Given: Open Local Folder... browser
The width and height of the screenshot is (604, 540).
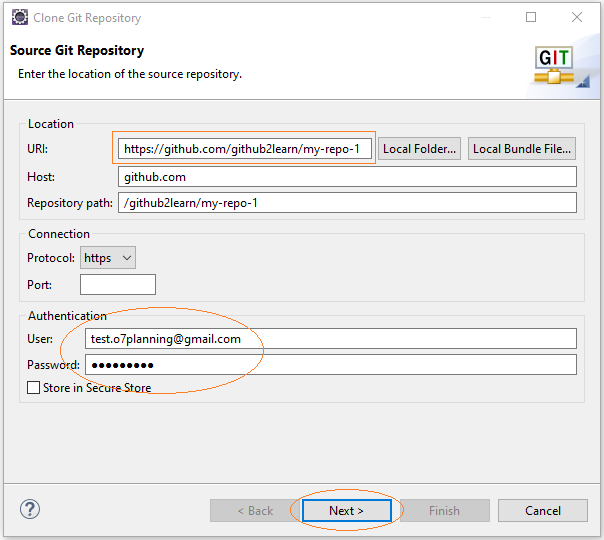Looking at the screenshot, I should [419, 149].
